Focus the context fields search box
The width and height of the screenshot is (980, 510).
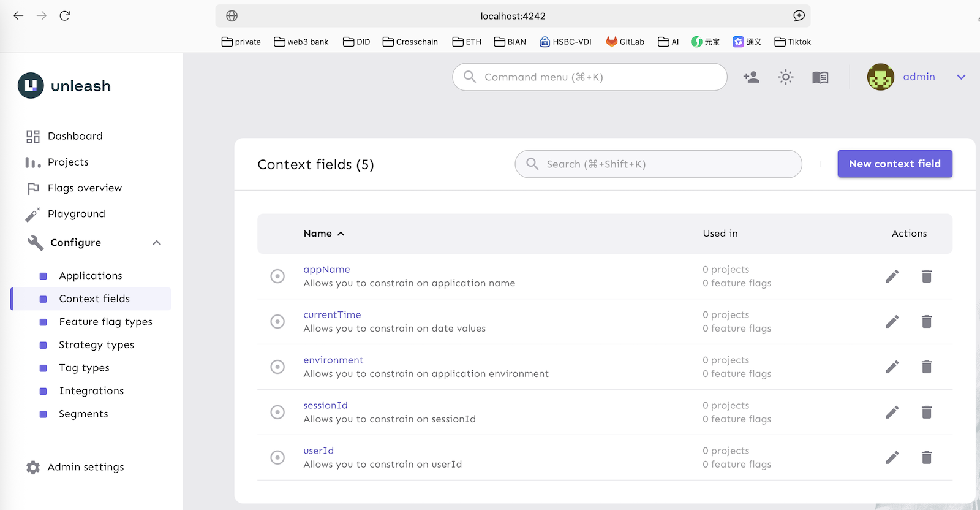[658, 164]
